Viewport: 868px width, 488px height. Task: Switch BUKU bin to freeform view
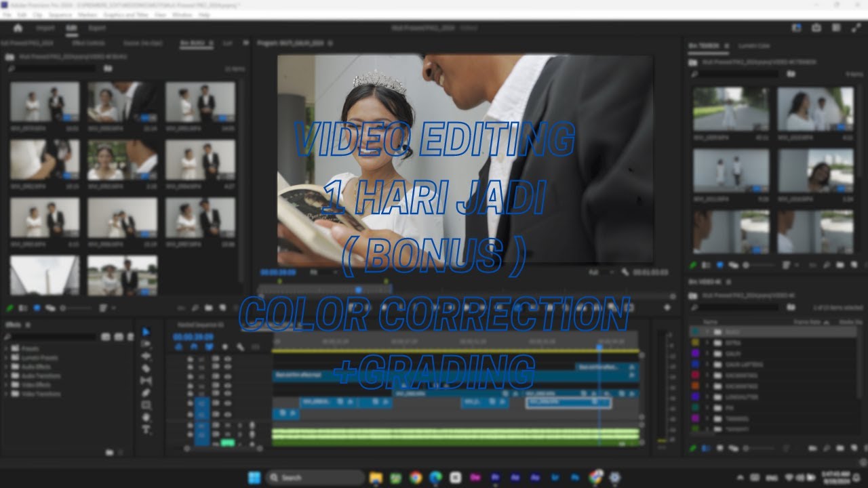(50, 307)
